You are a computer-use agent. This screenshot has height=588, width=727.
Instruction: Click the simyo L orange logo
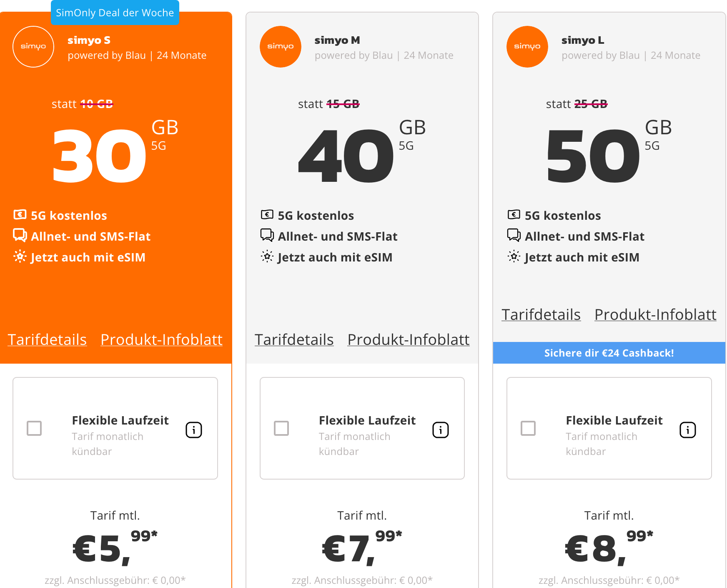(x=527, y=47)
